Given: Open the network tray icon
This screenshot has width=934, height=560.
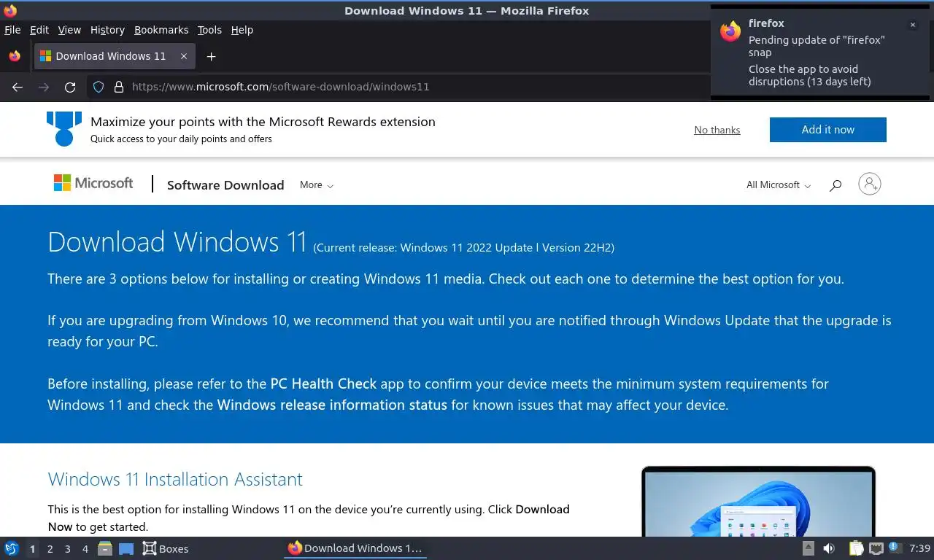Looking at the screenshot, I should pos(876,548).
